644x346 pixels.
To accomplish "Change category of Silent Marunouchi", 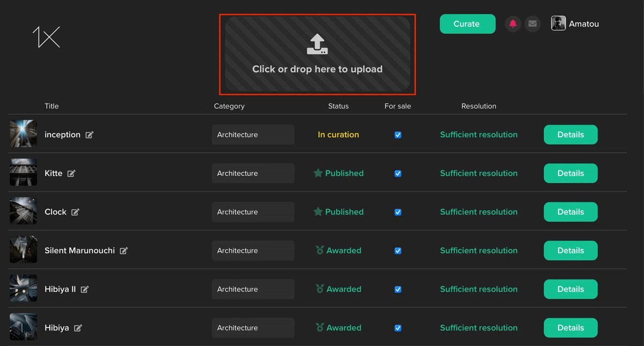I will tap(253, 251).
